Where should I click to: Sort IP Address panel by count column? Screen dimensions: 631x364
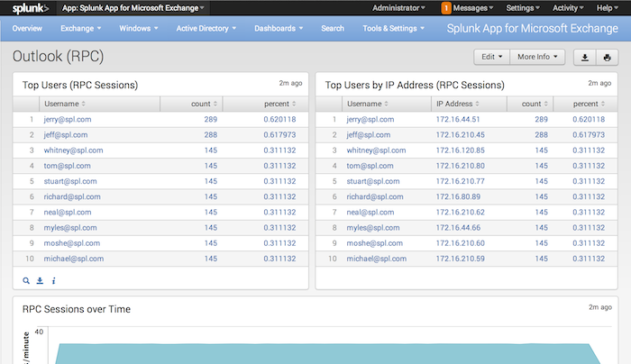pos(535,104)
